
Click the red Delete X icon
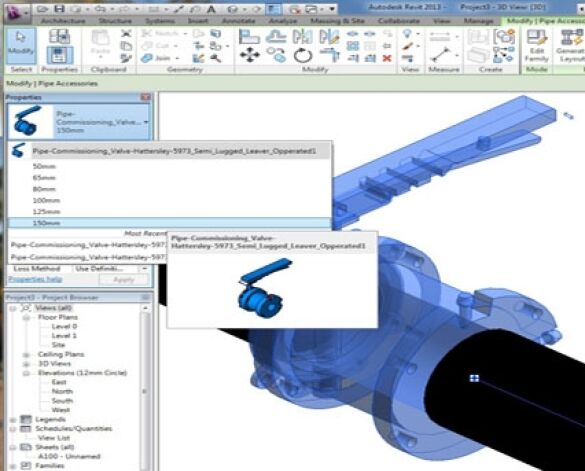point(387,58)
